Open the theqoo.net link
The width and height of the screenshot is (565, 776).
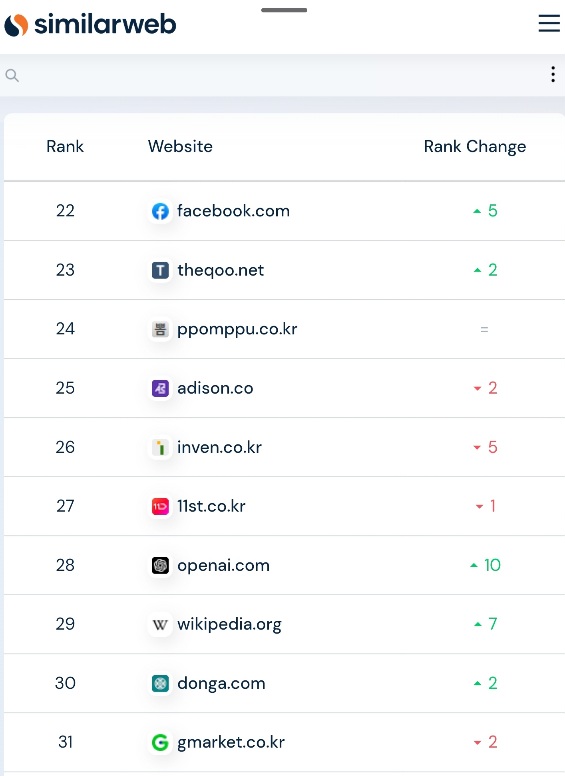click(221, 270)
